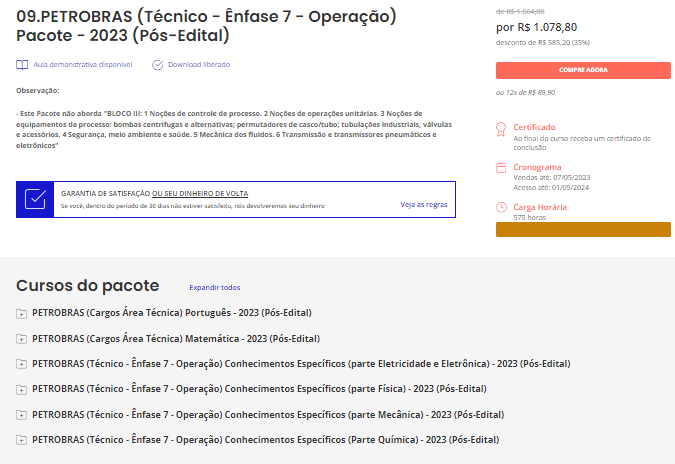
Task: Click the Vendas até 07/05/2023 text
Action: pos(551,177)
